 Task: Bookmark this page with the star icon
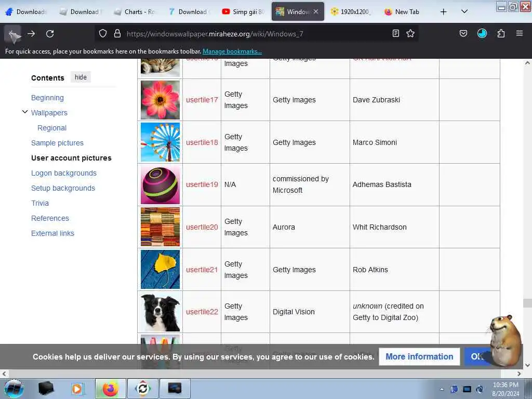pos(410,34)
